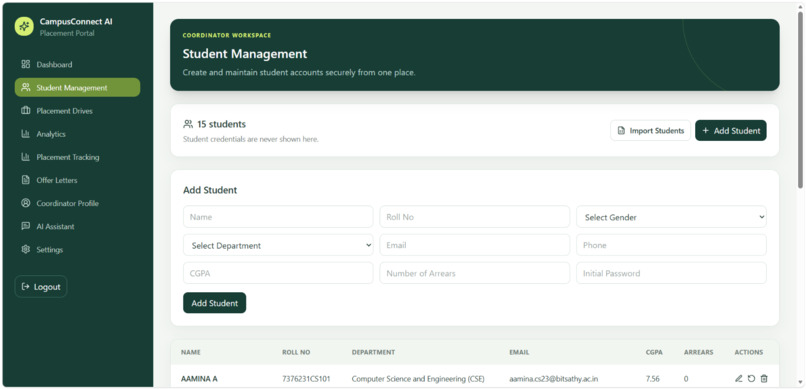The width and height of the screenshot is (806, 389).
Task: Click into the Phone input field
Action: pyautogui.click(x=671, y=245)
